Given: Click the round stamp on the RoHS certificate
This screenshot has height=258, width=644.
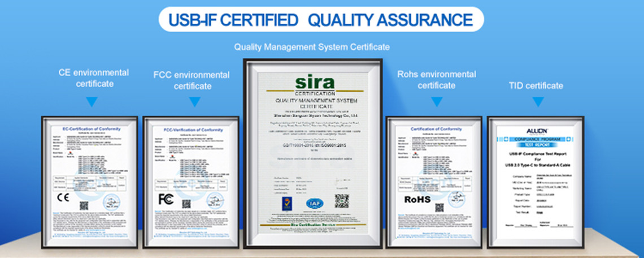Looking at the screenshot, I should click(x=455, y=200).
